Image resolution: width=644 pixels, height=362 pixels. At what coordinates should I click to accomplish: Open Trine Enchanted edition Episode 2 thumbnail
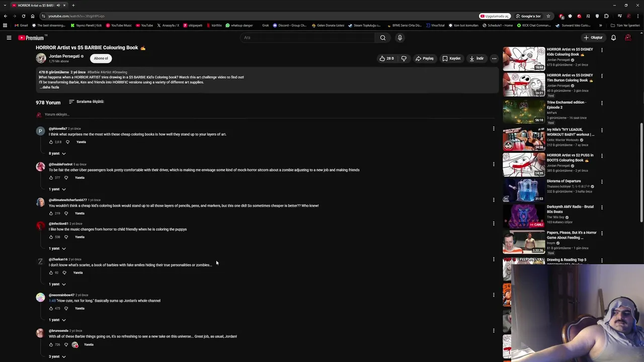(x=524, y=112)
